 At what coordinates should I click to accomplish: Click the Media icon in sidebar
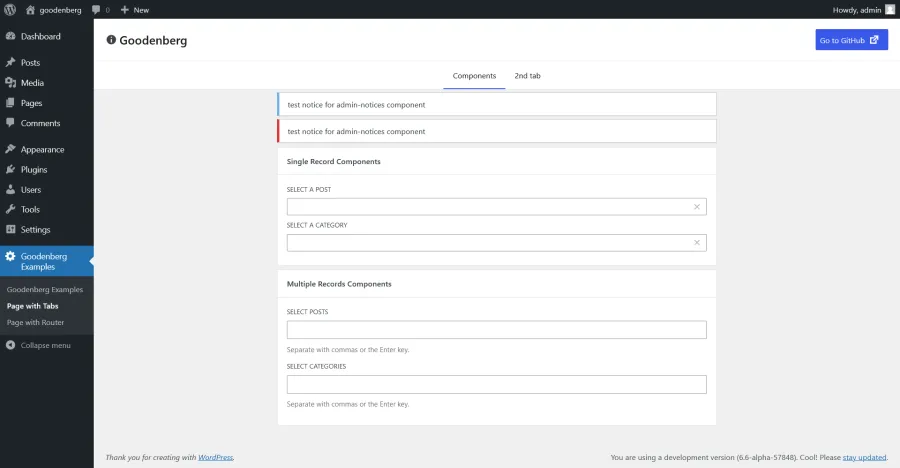tap(10, 83)
